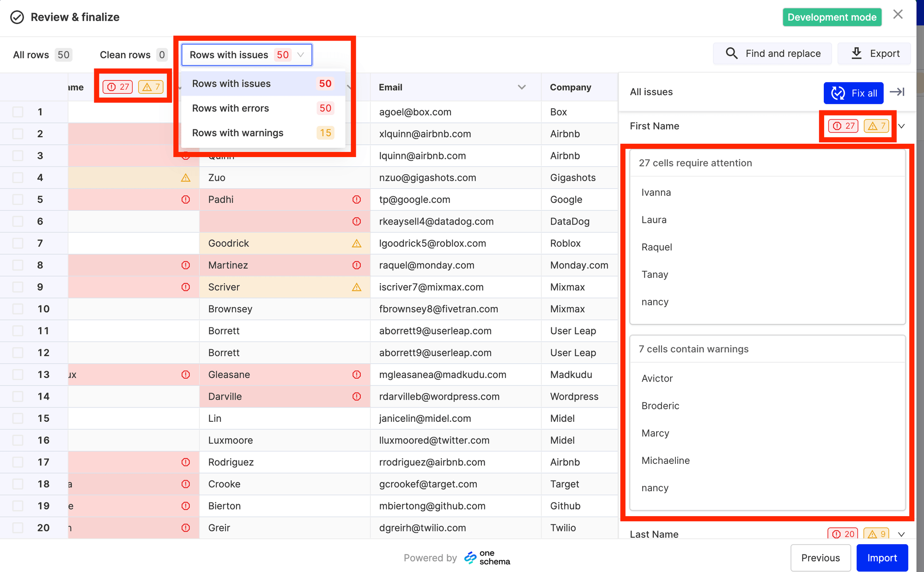Click the red 27 error badge on First Name

(842, 126)
